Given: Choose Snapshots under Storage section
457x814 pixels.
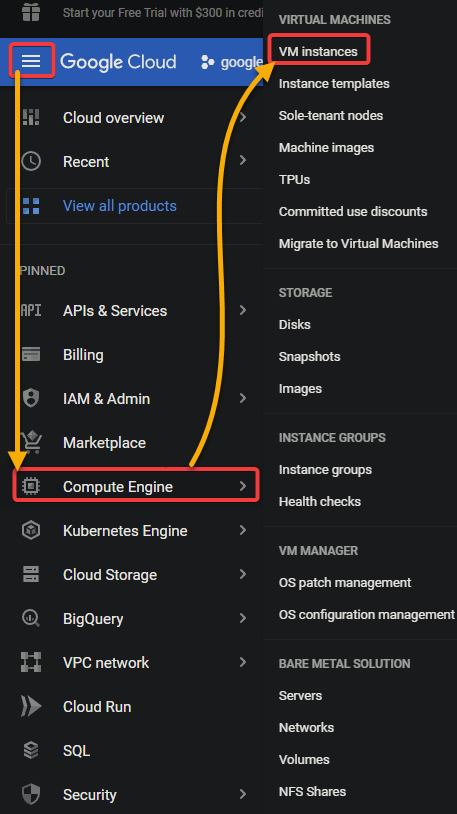Looking at the screenshot, I should click(310, 357).
